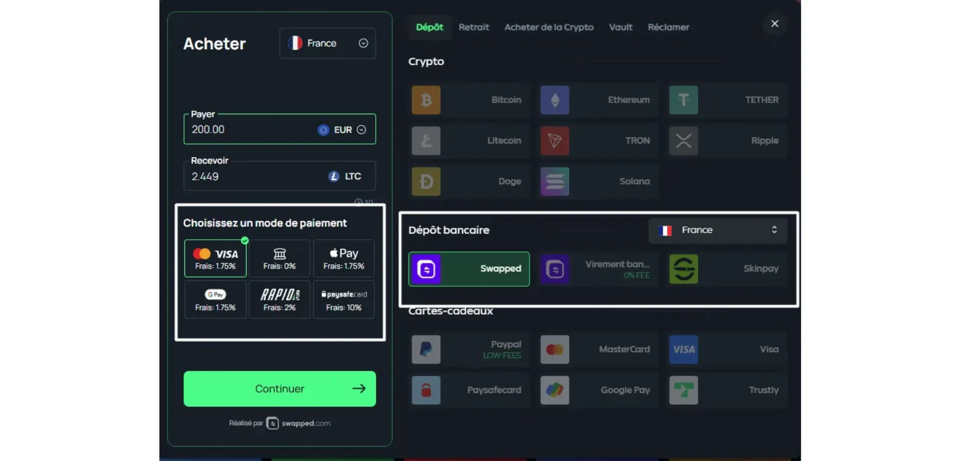Select the Visa gift card option
This screenshot has width=980, height=461.
(727, 349)
